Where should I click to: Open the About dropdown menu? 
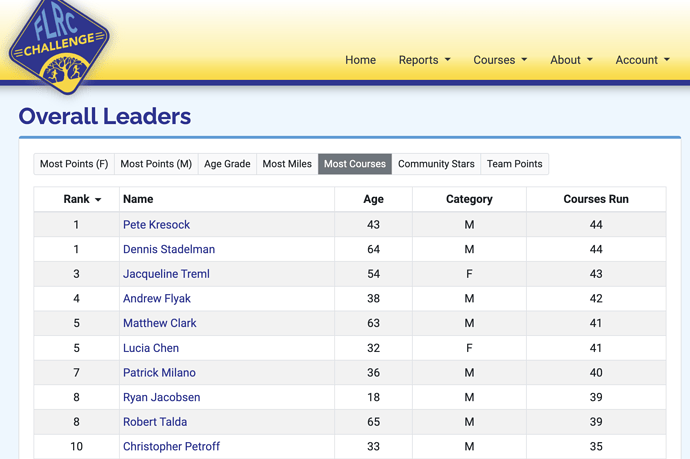pos(571,60)
